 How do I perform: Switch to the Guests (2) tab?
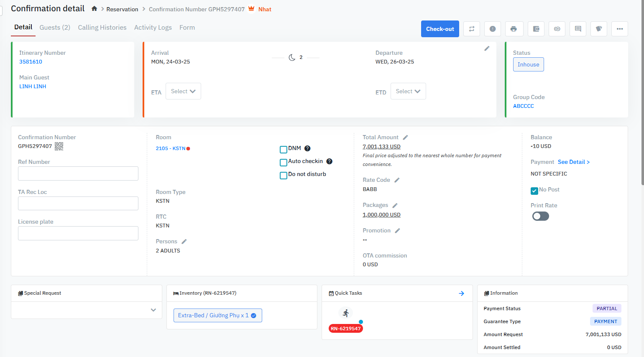[55, 28]
